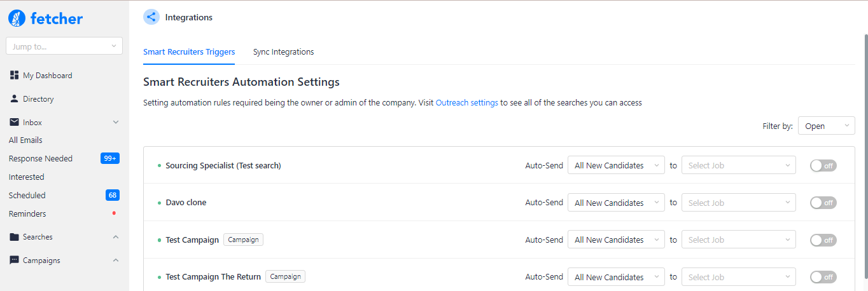Open the Interested folder
Screen dimensions: 868x291
pos(27,177)
